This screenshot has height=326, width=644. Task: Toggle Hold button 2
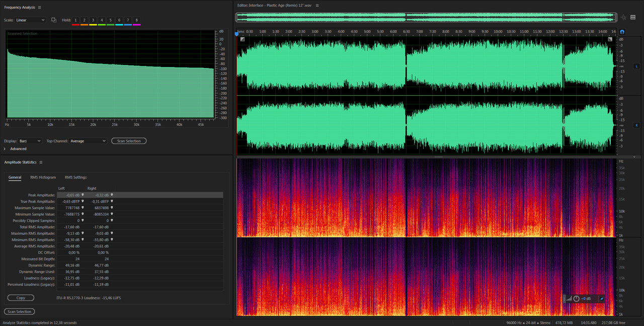[85, 20]
